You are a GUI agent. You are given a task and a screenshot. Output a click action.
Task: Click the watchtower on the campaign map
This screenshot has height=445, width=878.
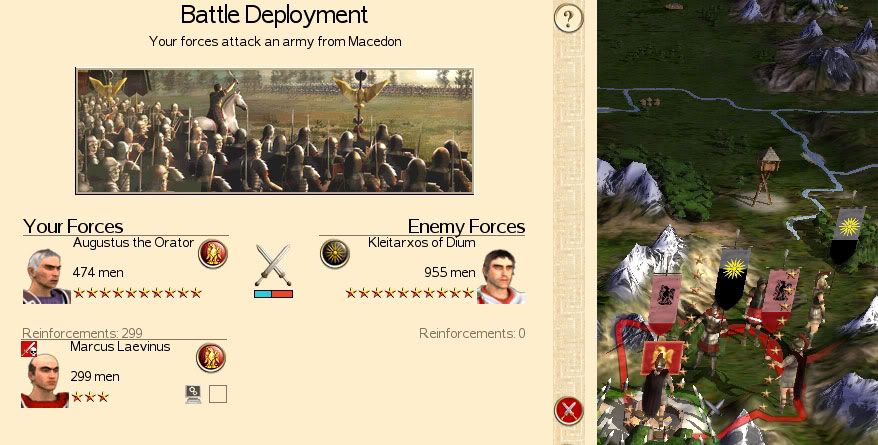769,176
